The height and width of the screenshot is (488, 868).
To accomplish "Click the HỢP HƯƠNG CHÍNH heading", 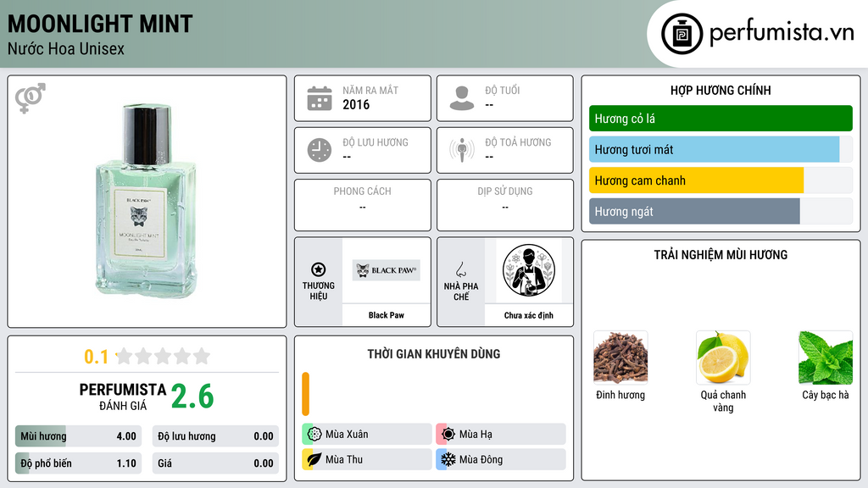I will coord(721,90).
